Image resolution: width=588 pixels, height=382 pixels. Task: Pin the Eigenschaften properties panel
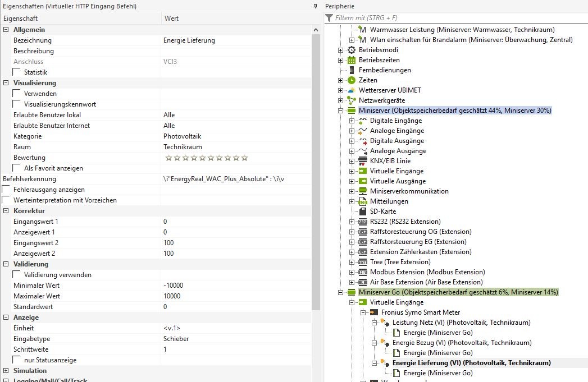[x=315, y=6]
